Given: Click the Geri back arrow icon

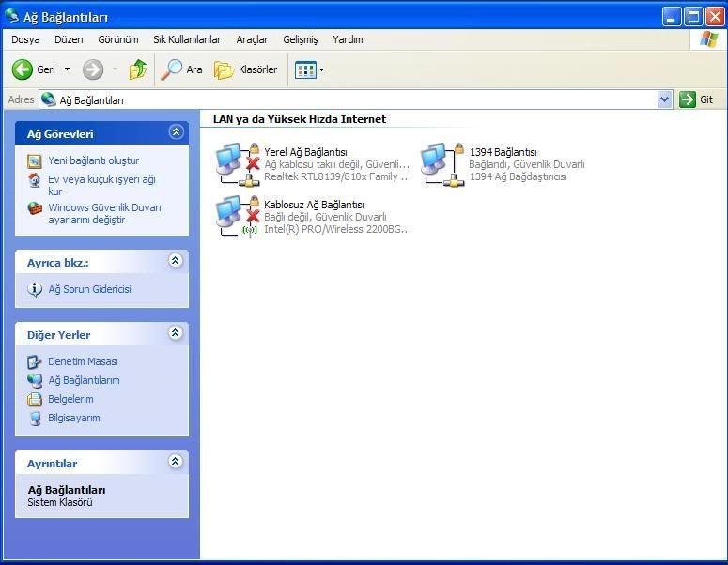Looking at the screenshot, I should [x=23, y=69].
